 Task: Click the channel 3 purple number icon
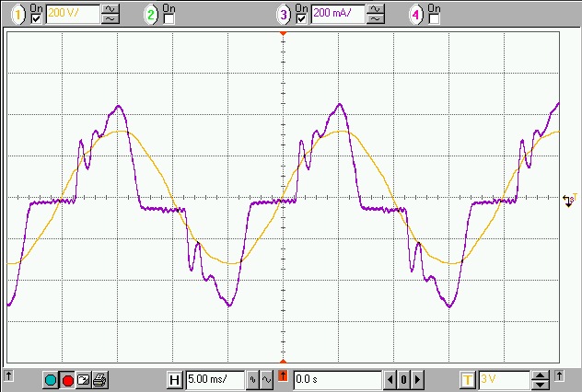285,15
